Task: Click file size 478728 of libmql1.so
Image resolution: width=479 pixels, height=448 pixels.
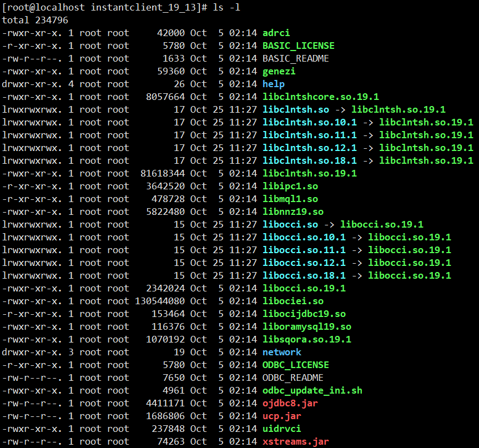Action: [168, 199]
